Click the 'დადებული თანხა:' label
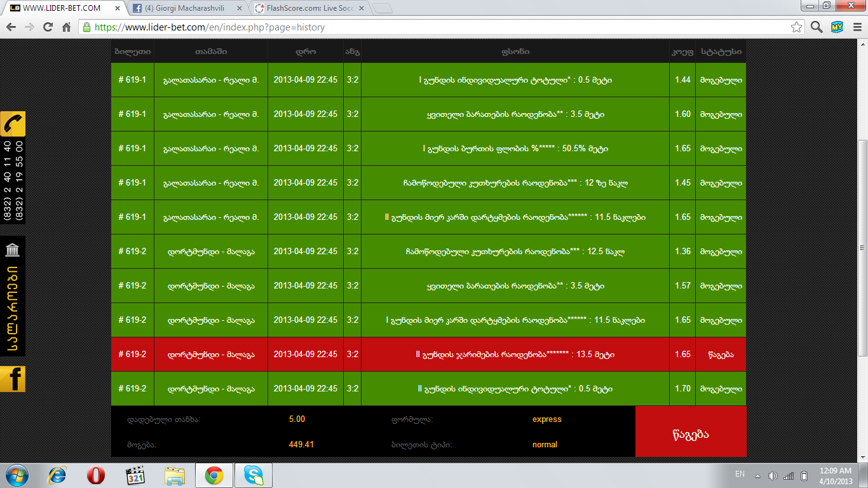 (x=164, y=419)
